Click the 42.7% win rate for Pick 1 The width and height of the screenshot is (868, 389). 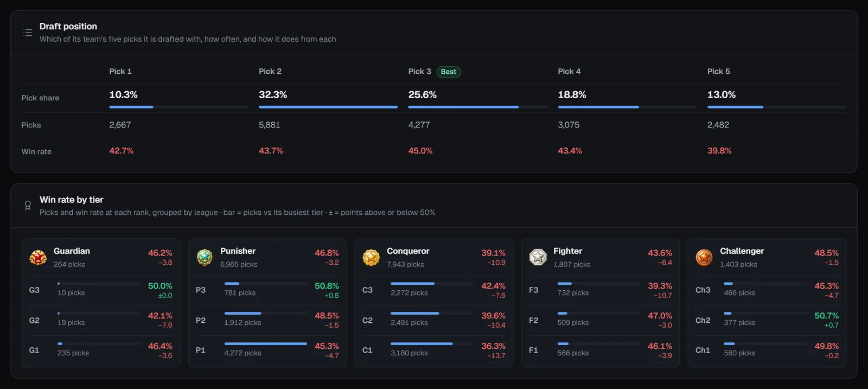pyautogui.click(x=122, y=151)
